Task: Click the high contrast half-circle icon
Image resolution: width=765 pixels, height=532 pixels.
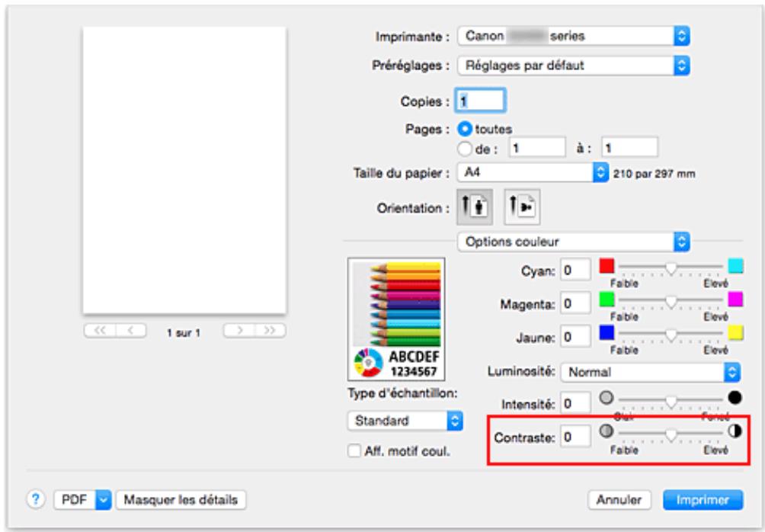Action: (735, 432)
